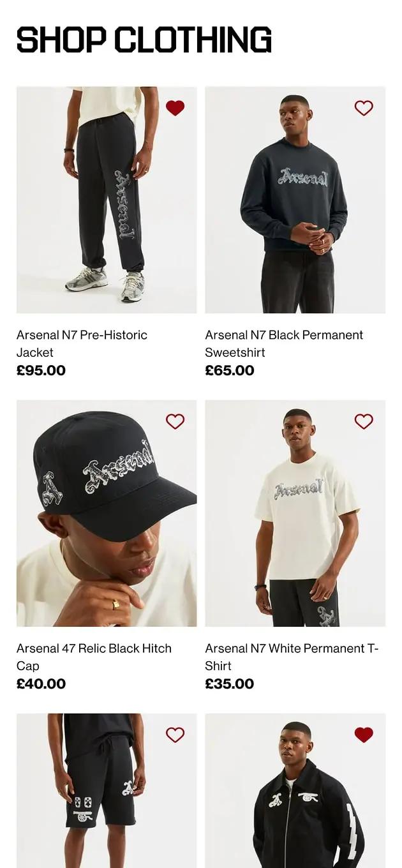Click the £40.00 Hitch Cap price
This screenshot has height=868, width=402.
41,684
